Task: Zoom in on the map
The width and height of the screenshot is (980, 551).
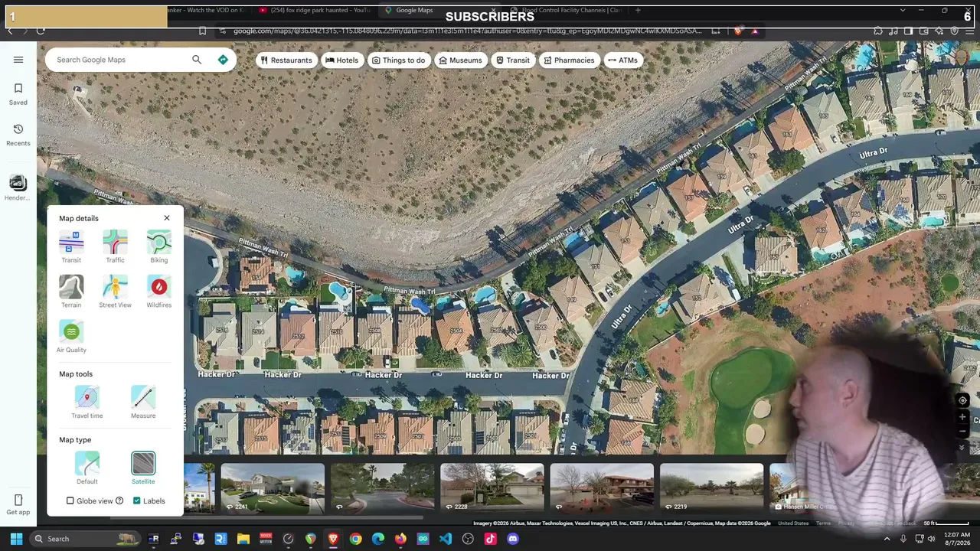Action: 962,417
